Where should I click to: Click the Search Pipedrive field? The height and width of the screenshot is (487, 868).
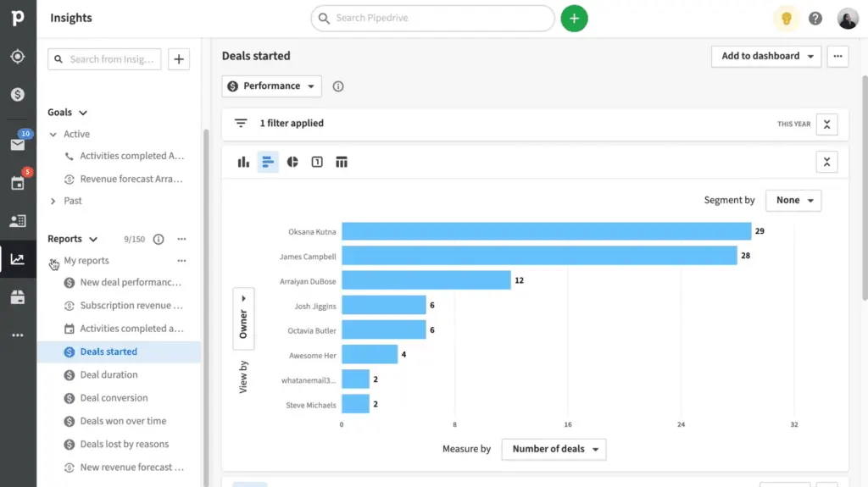coord(432,19)
